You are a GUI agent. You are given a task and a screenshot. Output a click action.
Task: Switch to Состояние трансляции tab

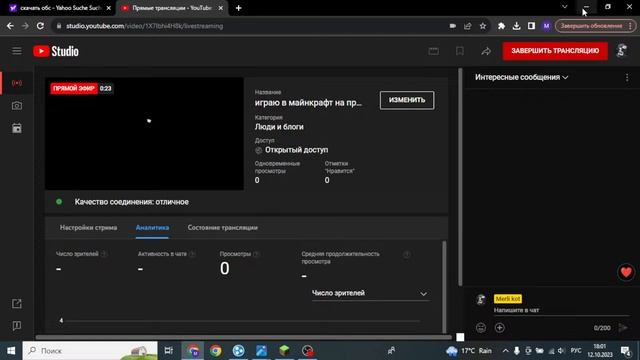[222, 227]
